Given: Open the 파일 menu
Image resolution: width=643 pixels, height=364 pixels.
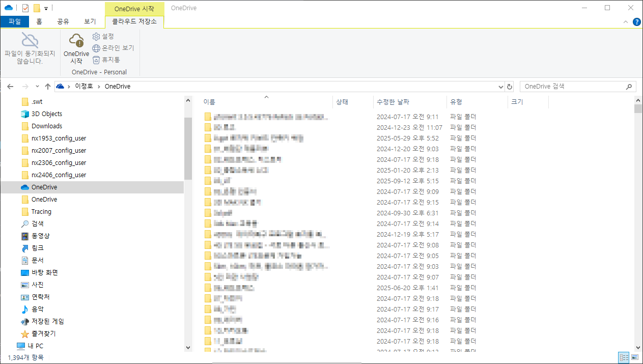Looking at the screenshot, I should 15,21.
